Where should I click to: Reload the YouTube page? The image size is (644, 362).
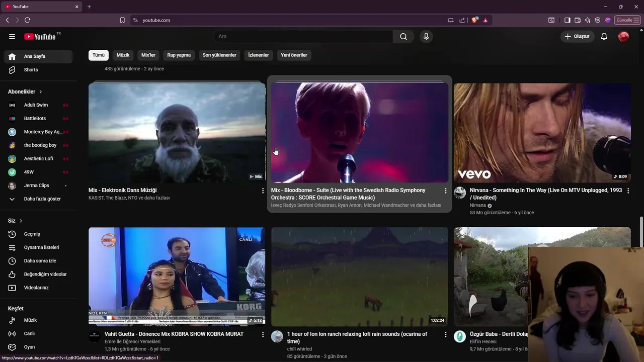tap(27, 20)
